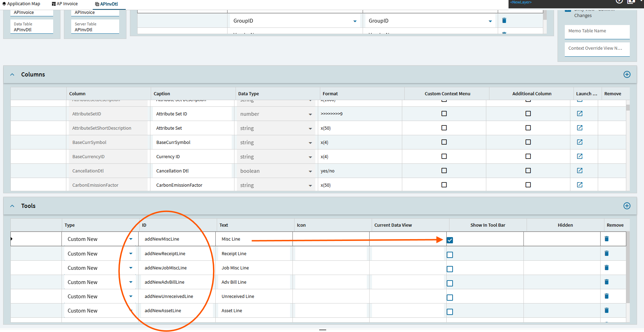The width and height of the screenshot is (644, 332).
Task: Open launch icon for AttributeSetID column
Action: (579, 114)
